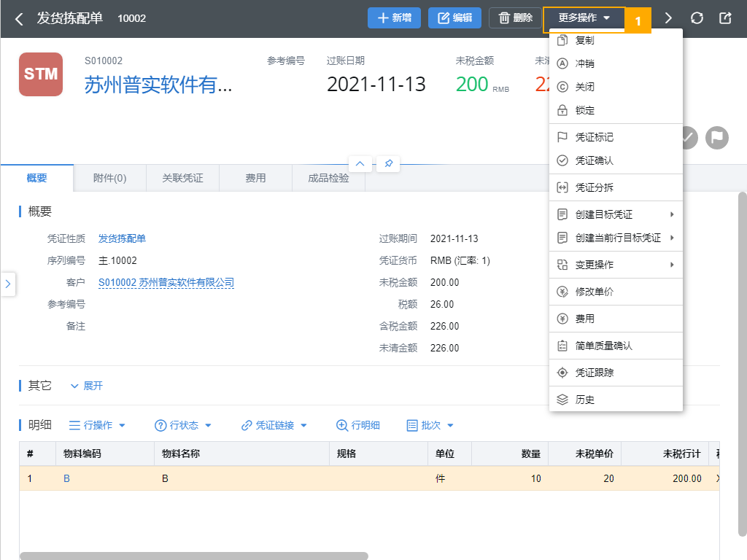Toggle the 更多操作 dropdown button
Viewport: 747px width, 560px height.
(x=584, y=18)
